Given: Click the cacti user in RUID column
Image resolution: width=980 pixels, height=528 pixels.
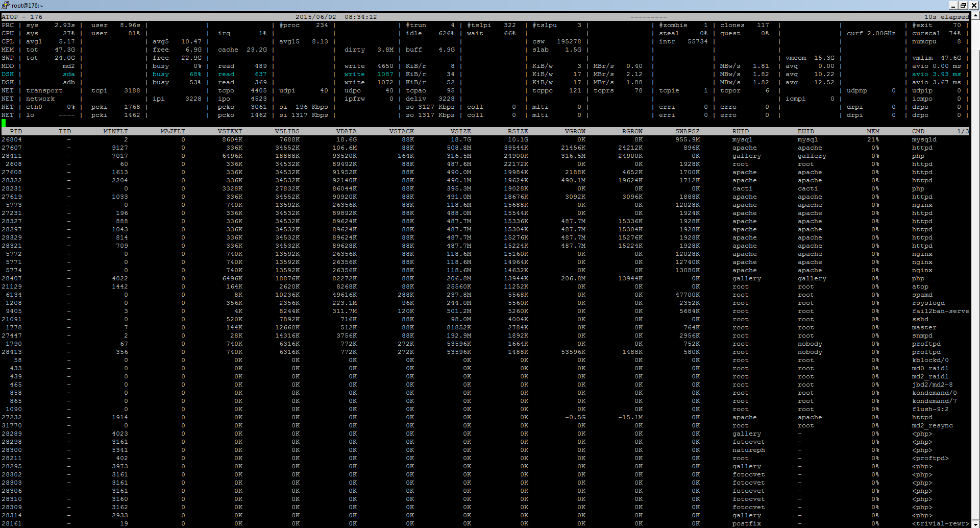Looking at the screenshot, I should (x=743, y=188).
